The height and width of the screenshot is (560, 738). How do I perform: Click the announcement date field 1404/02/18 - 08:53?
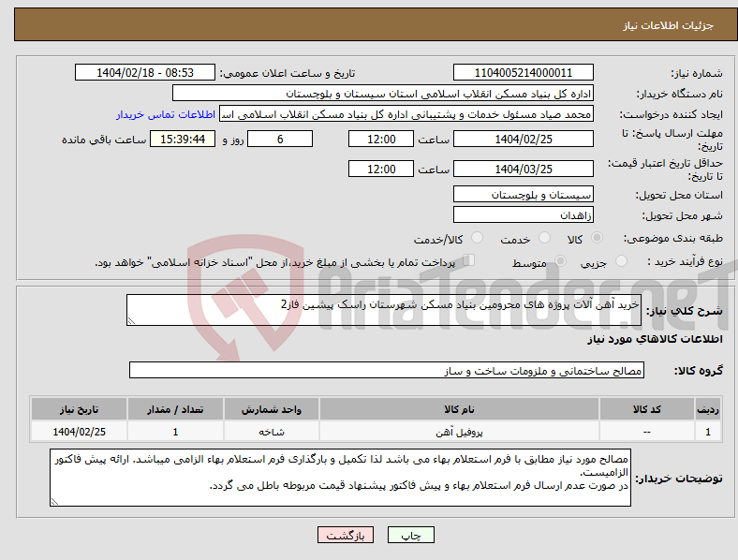click(145, 73)
